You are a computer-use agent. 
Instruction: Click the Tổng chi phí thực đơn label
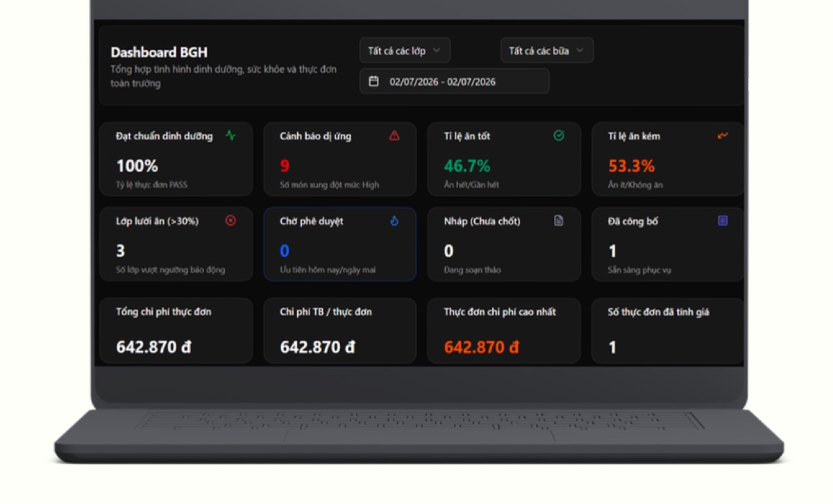[164, 312]
